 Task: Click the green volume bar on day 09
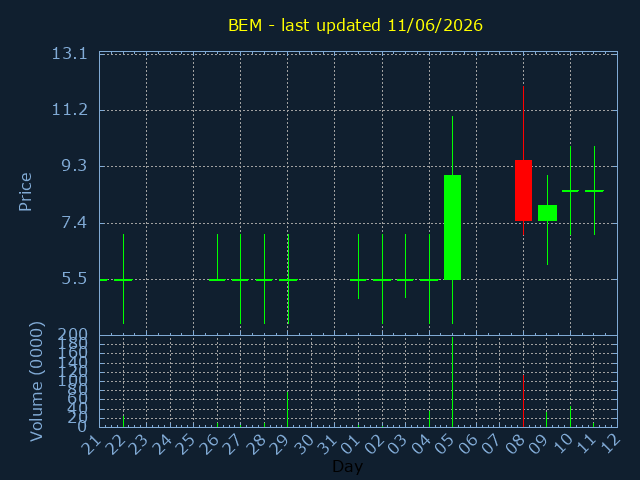click(x=547, y=418)
